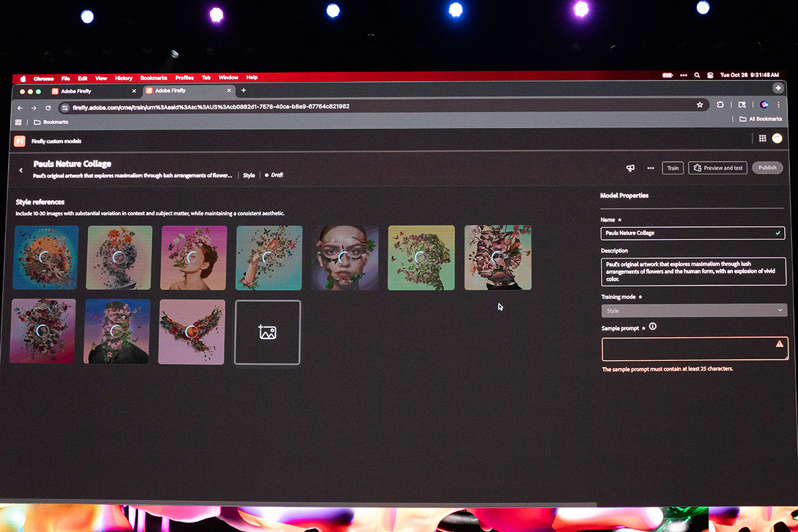Click the menu bar date and time
798x532 pixels.
pos(749,75)
